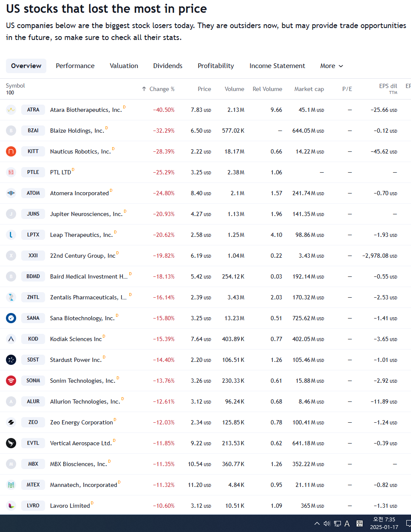The height and width of the screenshot is (532, 411).
Task: Click the sort arrow beside Change %
Action: pyautogui.click(x=144, y=89)
